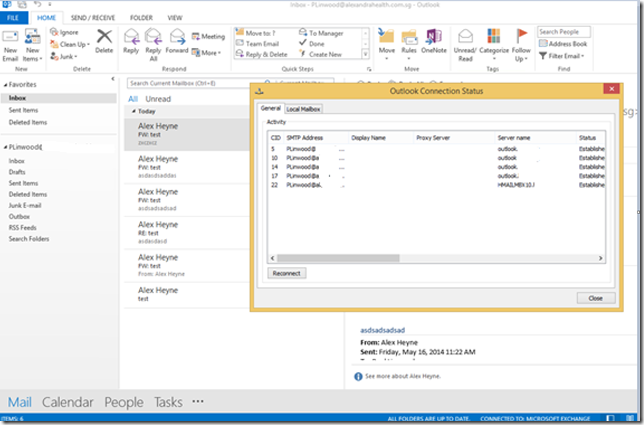Switch to the SEND / RECEIVE tab

(x=93, y=18)
